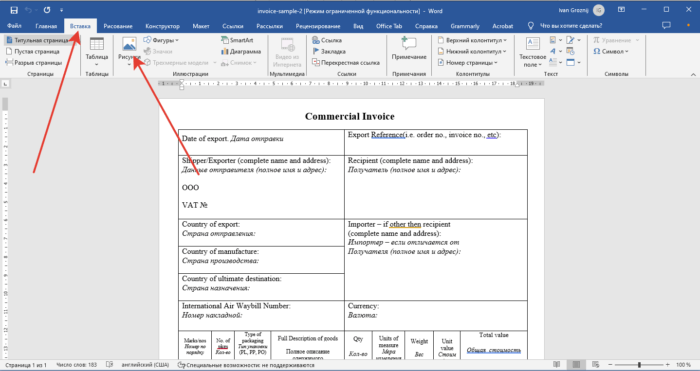Open Customize Quick Access Toolbar dropdown
700x371 pixels.
62,10
